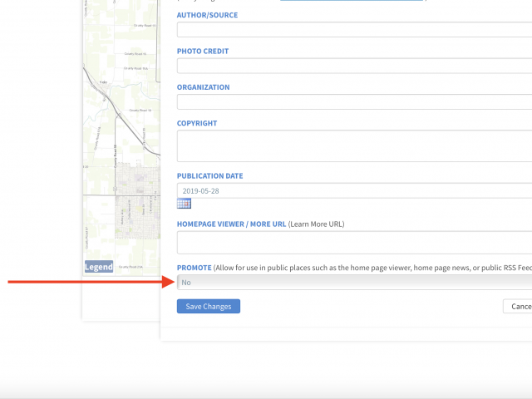The image size is (532, 399).
Task: Click the PHOTO CREDIT label
Action: (203, 52)
